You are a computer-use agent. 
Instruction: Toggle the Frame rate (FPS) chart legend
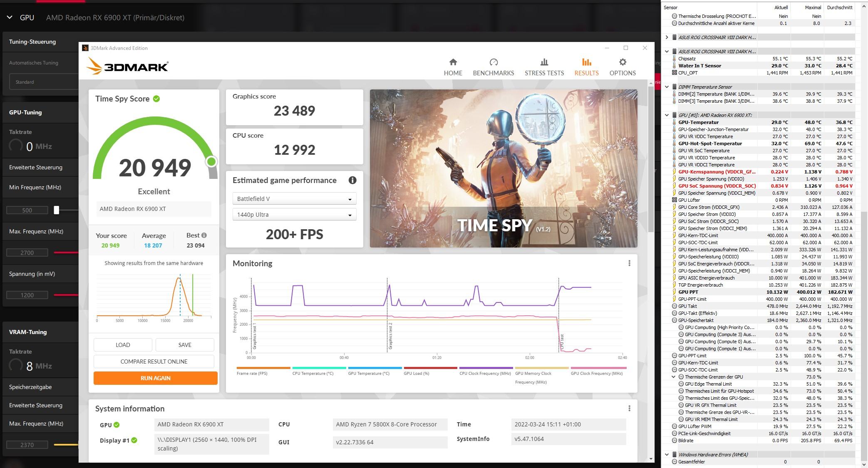pos(263,371)
